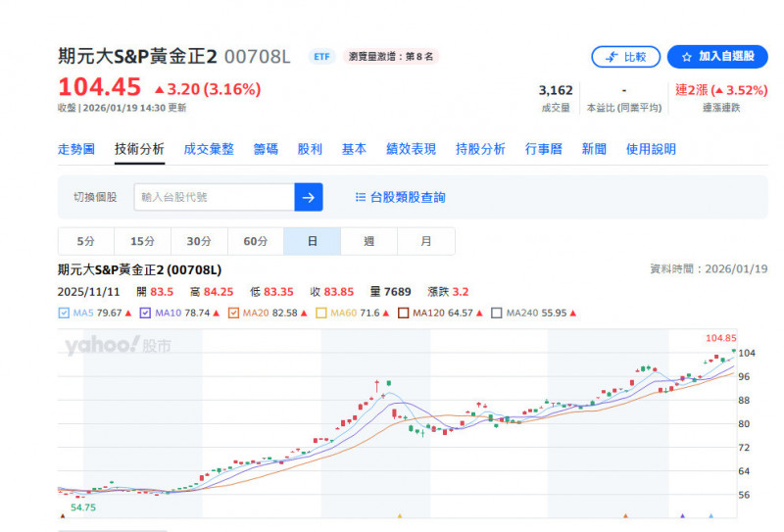Click the 比較 compare button

(625, 57)
